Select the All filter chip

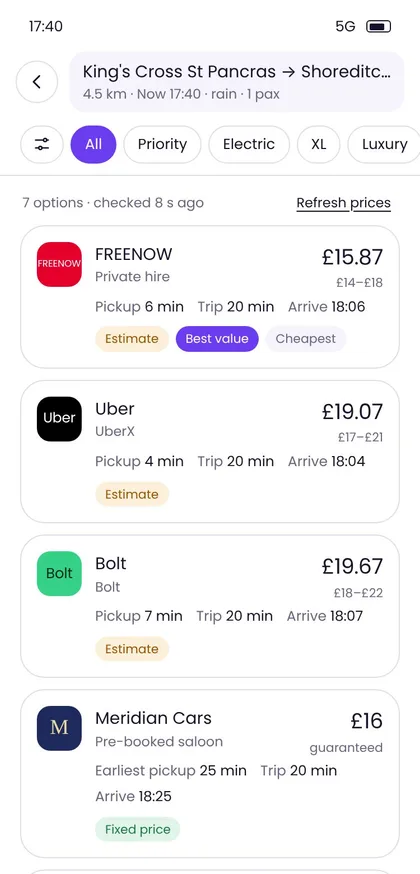pyautogui.click(x=94, y=144)
